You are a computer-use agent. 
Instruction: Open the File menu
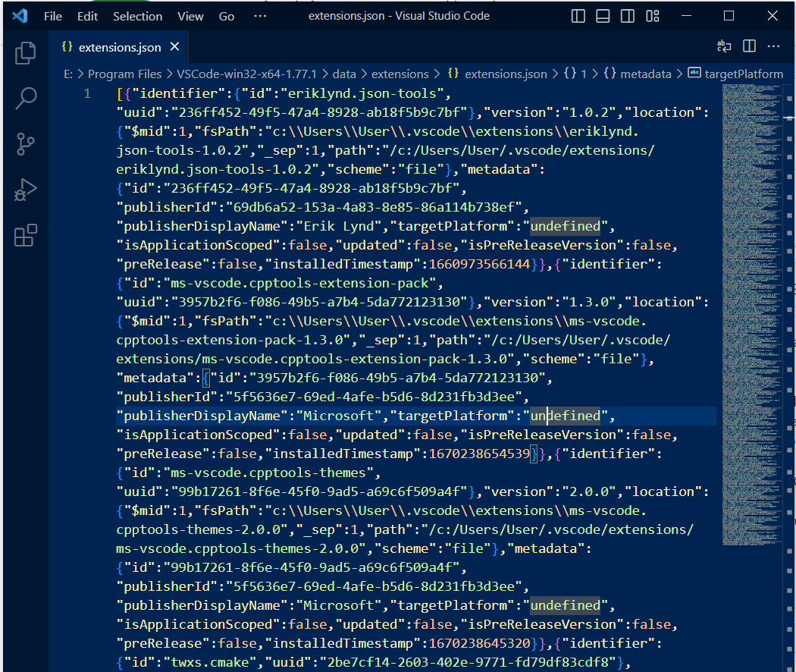tap(52, 15)
